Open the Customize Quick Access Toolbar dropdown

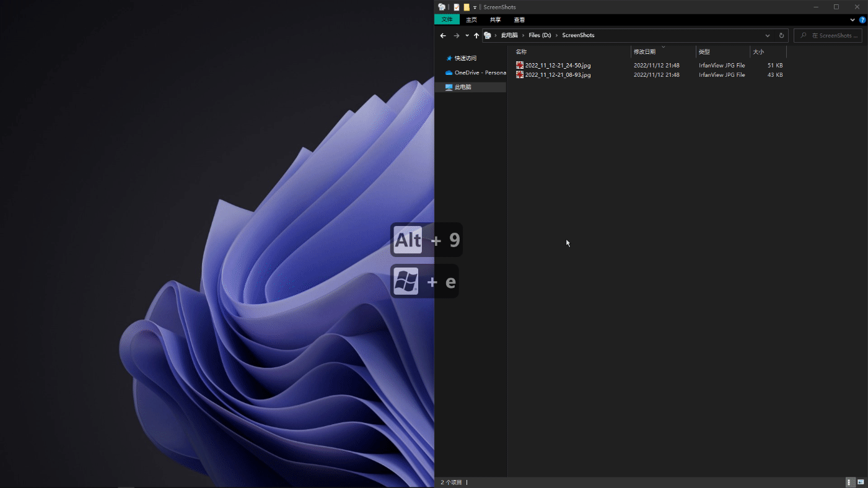475,7
